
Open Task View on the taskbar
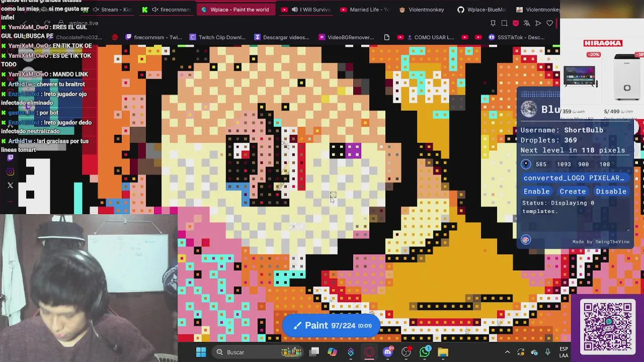tap(314, 352)
